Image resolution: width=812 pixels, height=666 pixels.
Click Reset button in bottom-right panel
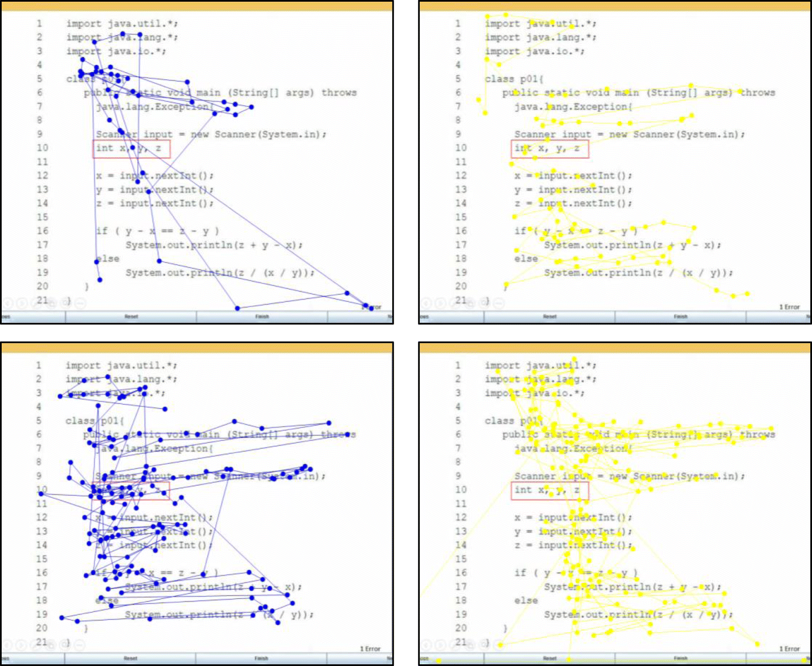click(550, 658)
